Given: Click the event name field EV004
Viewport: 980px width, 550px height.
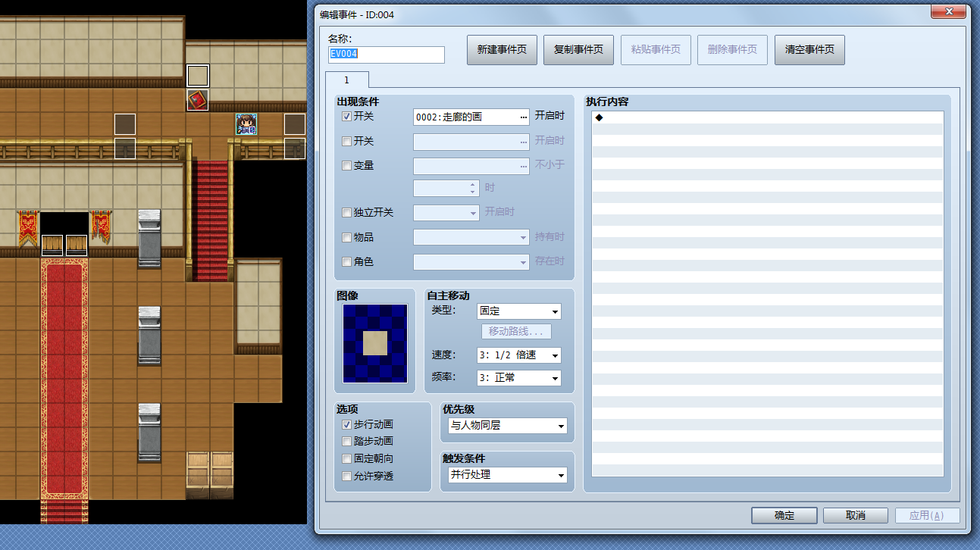Looking at the screenshot, I should pos(386,55).
